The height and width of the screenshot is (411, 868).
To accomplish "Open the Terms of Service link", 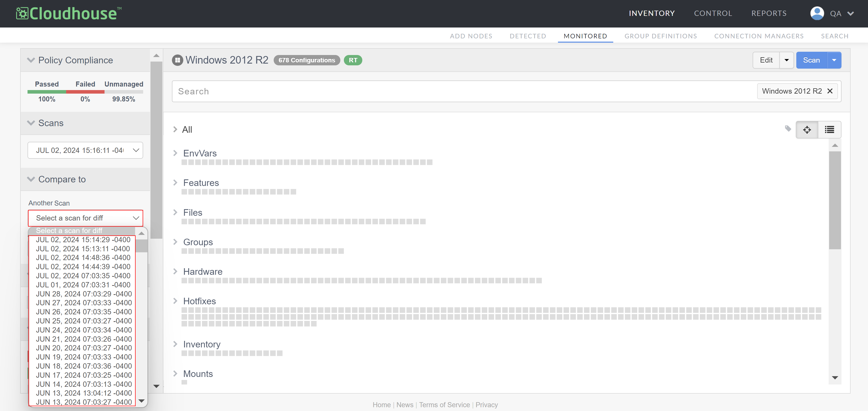I will (x=444, y=405).
